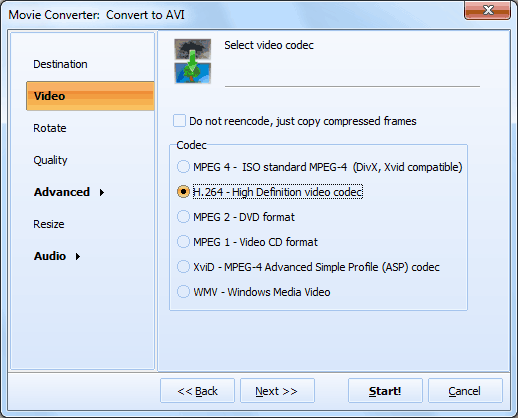Screen dimensions: 518x418
Task: Switch to the Rotate section
Action: 50,128
